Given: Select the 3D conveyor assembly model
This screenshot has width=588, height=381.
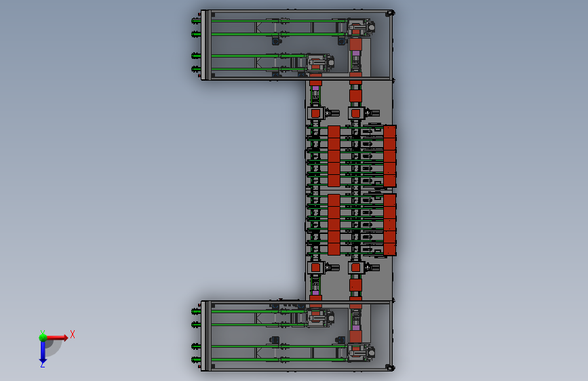Looking at the screenshot, I should click(x=294, y=190).
